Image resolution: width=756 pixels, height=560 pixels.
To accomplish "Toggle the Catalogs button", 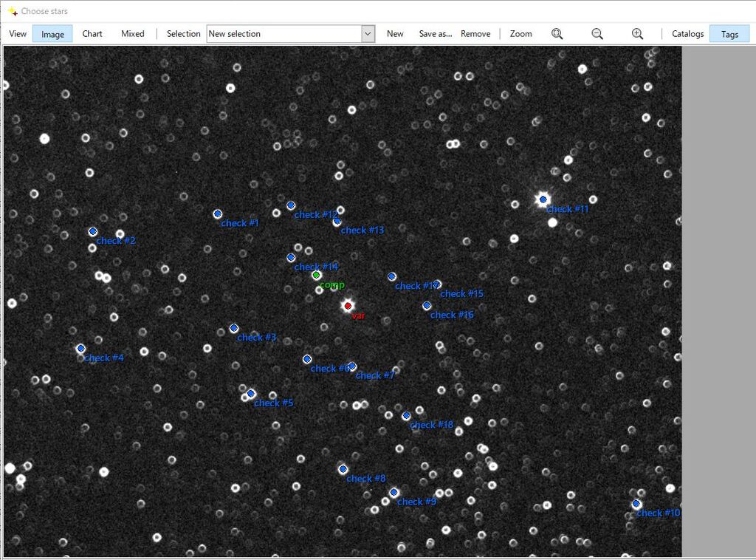I will [x=687, y=34].
